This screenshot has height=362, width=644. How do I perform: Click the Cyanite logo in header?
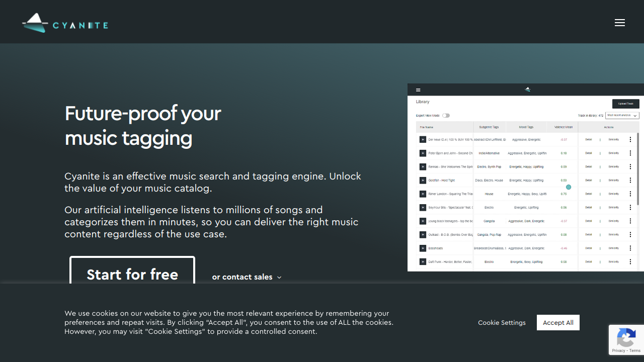[65, 23]
